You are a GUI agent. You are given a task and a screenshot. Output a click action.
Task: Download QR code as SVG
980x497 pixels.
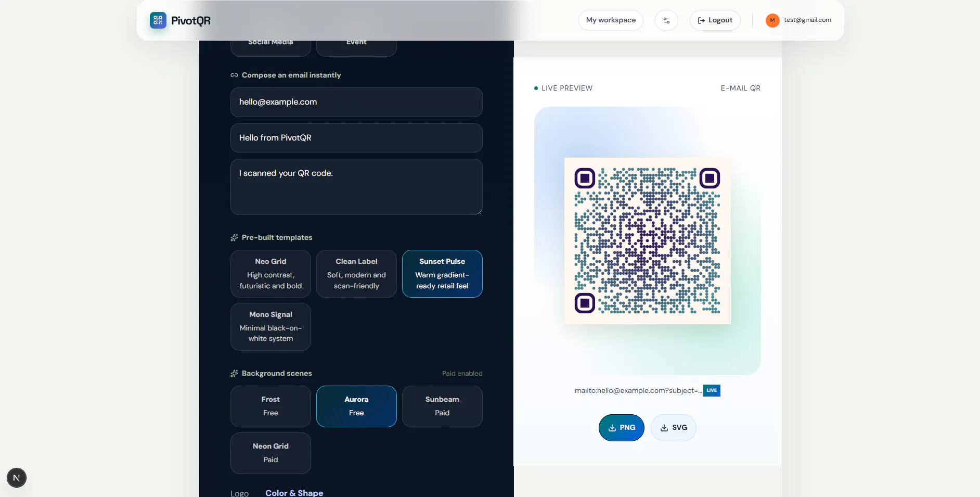tap(674, 428)
